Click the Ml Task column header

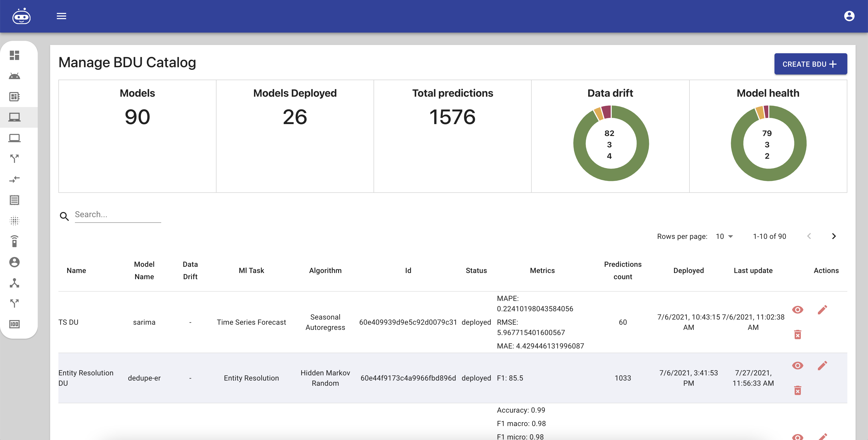[251, 270]
